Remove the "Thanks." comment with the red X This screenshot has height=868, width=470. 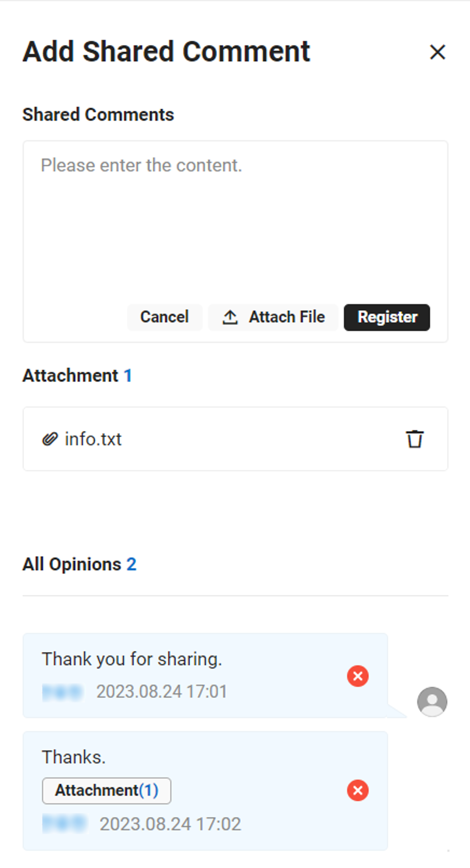point(357,790)
